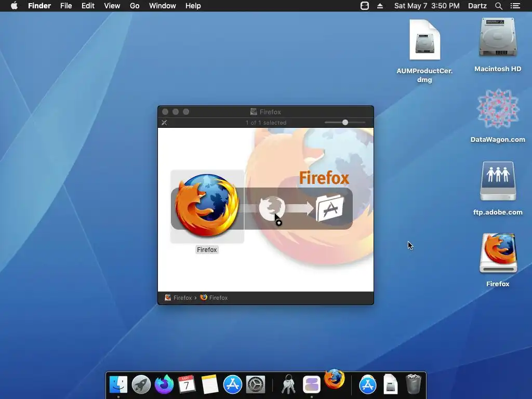The image size is (532, 399).
Task: Open the Edit menu
Action: pyautogui.click(x=88, y=6)
